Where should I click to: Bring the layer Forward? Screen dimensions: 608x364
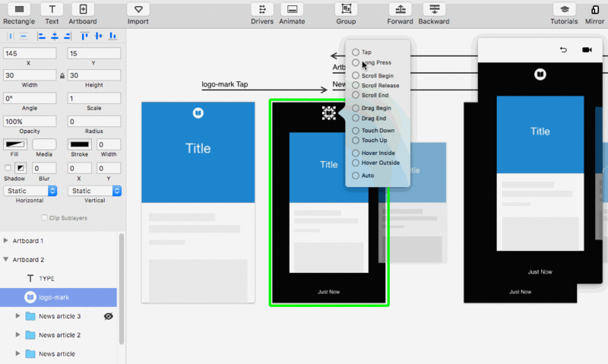pyautogui.click(x=400, y=14)
